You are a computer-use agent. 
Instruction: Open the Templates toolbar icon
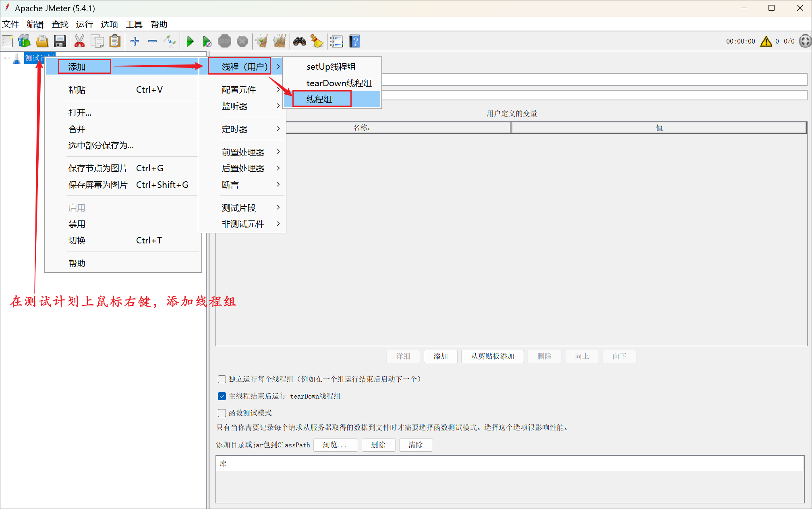[25, 41]
